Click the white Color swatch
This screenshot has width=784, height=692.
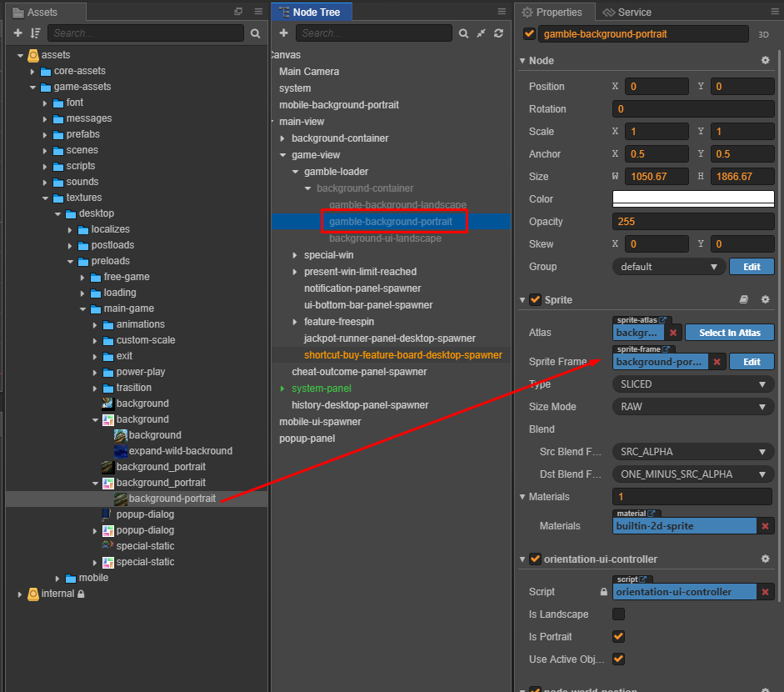(x=693, y=198)
